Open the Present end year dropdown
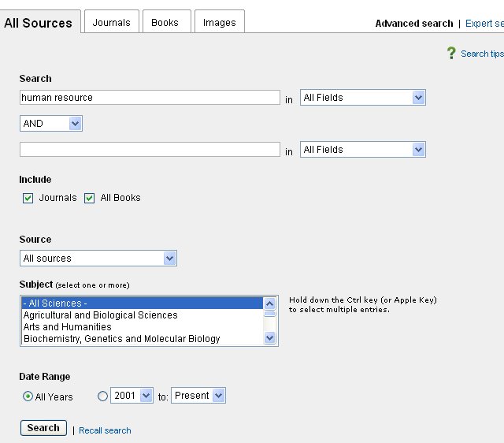504x443 pixels. coord(198,396)
